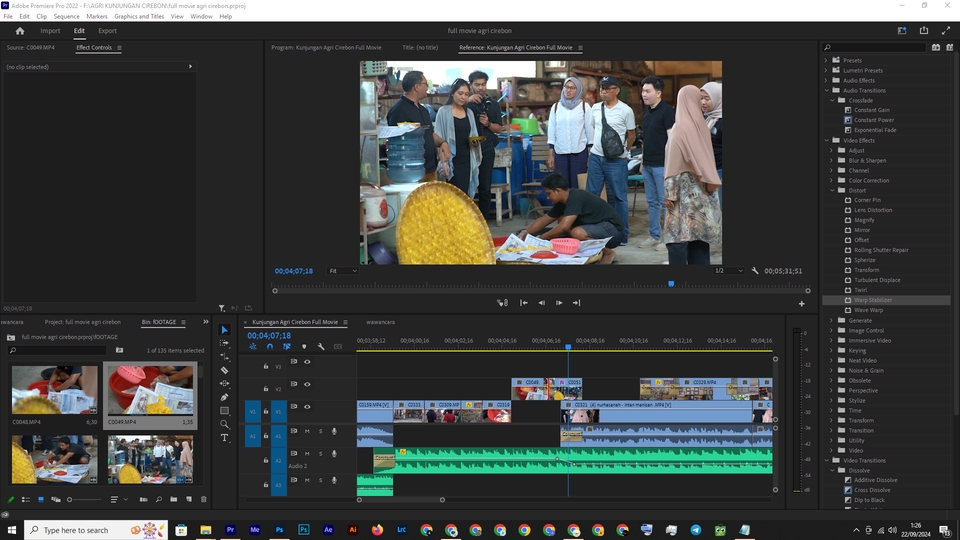Click the New Item icon in bin
Viewport: 960px width, 540px height.
click(189, 500)
